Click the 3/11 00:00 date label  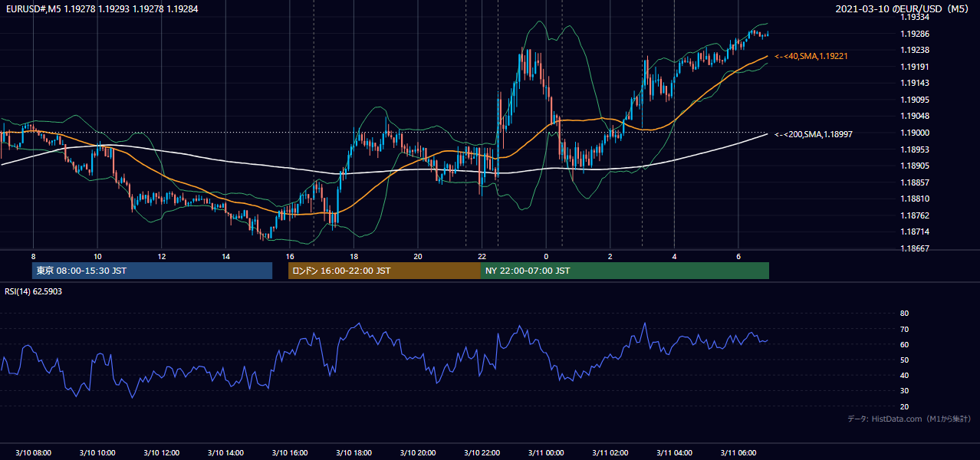click(x=546, y=453)
